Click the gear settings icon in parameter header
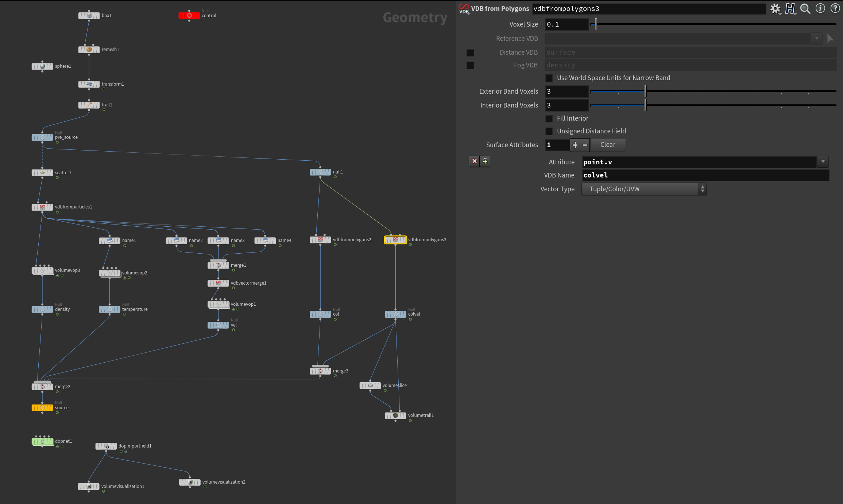This screenshot has width=843, height=504. click(x=775, y=8)
